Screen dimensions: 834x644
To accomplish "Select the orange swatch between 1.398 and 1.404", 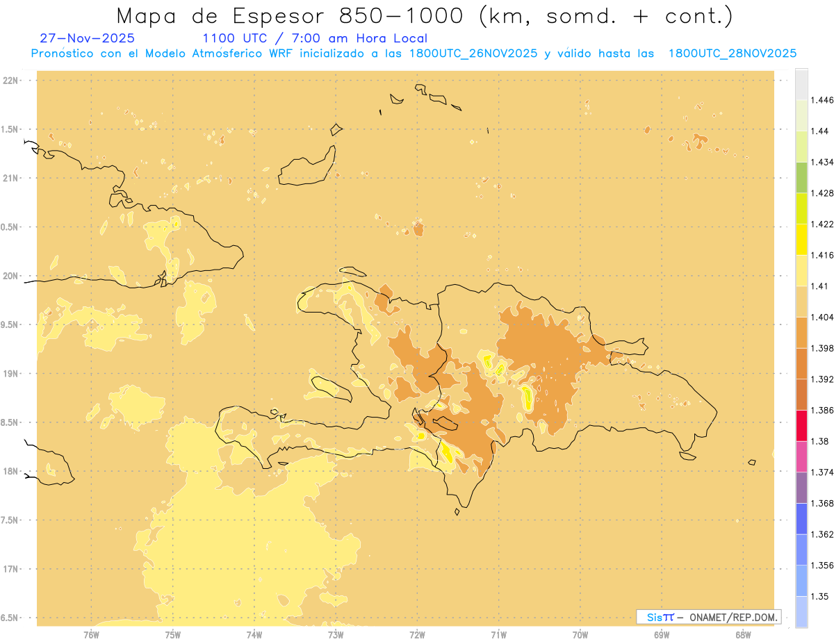I will pos(801,333).
